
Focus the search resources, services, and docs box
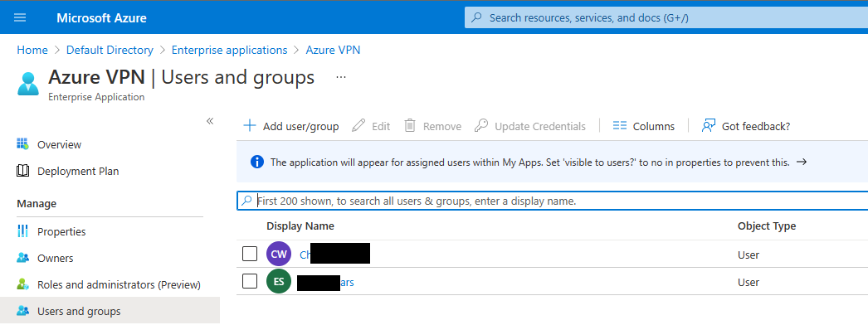(666, 17)
